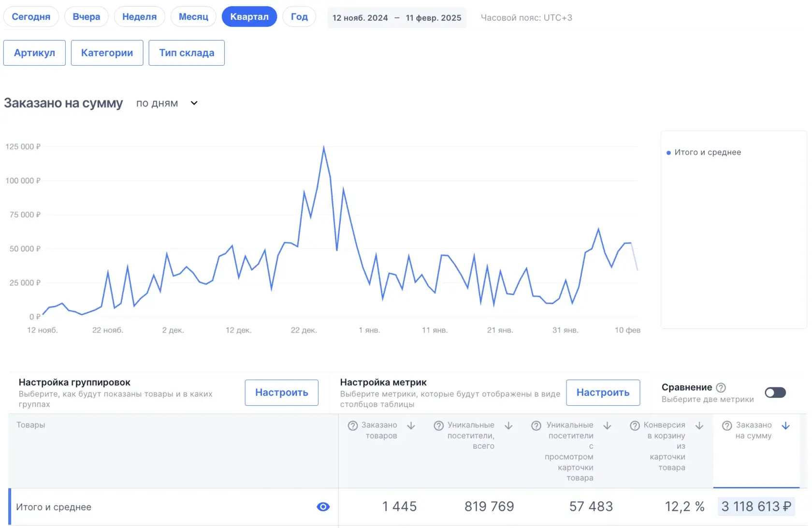The image size is (812, 528).
Task: Open the date range picker
Action: [397, 18]
